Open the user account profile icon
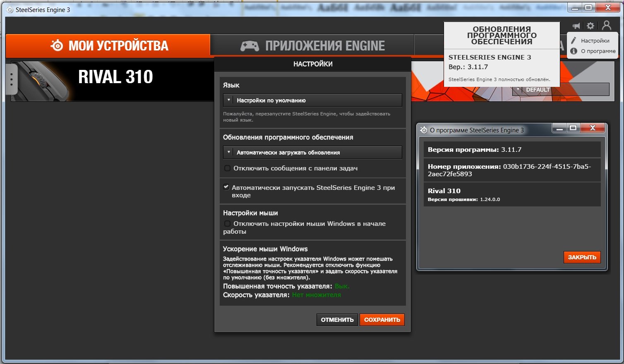 [x=607, y=26]
